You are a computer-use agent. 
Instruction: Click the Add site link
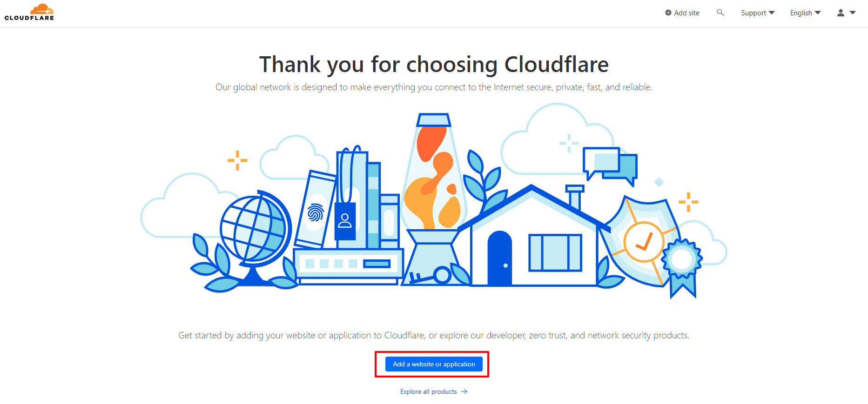click(682, 13)
